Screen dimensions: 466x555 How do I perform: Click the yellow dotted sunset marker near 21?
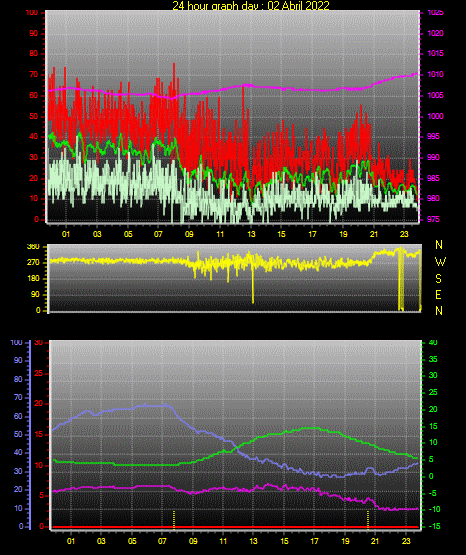(x=368, y=520)
